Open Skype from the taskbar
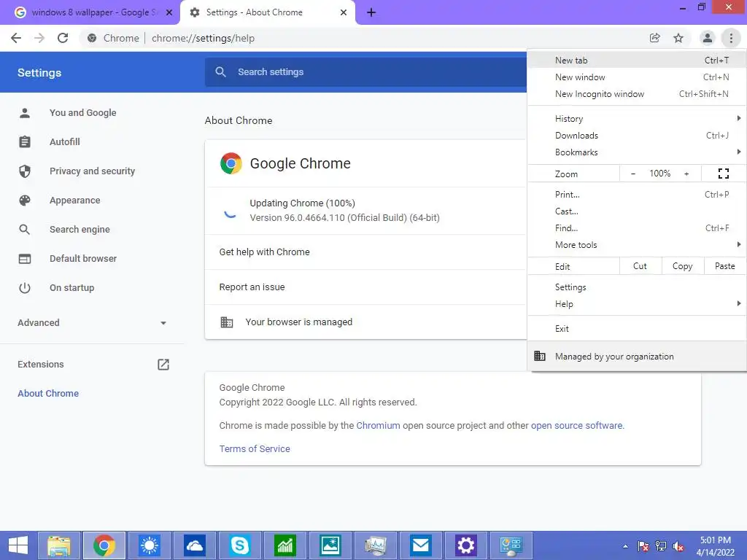This screenshot has width=747, height=560. tap(239, 545)
